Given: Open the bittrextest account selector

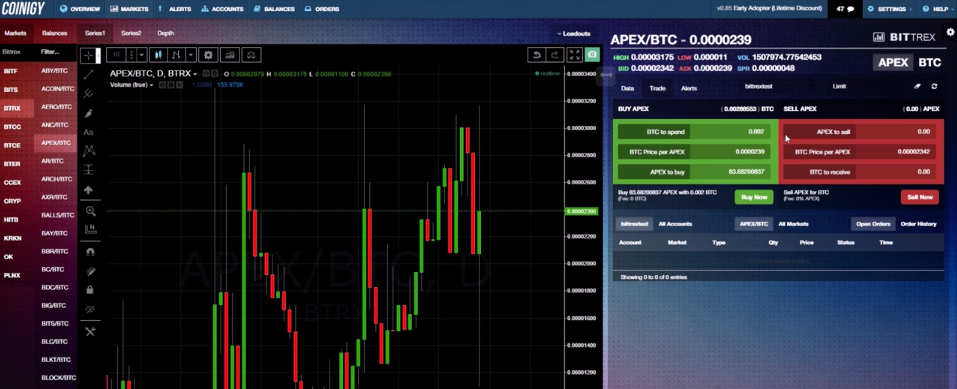Looking at the screenshot, I should pos(759,87).
